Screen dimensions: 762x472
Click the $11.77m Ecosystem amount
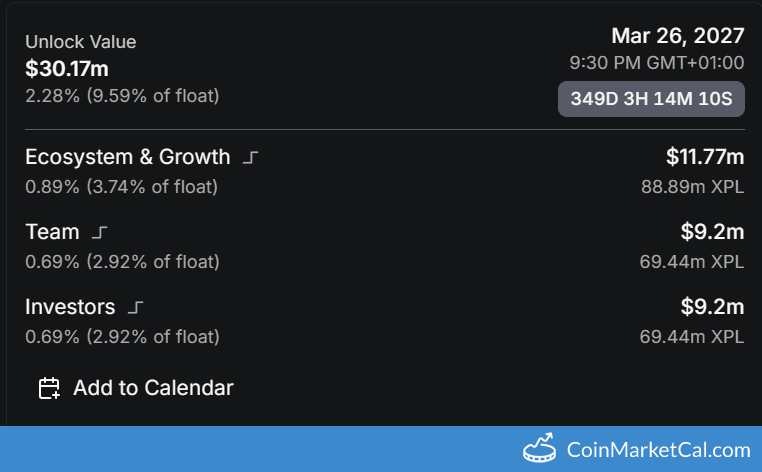(705, 156)
